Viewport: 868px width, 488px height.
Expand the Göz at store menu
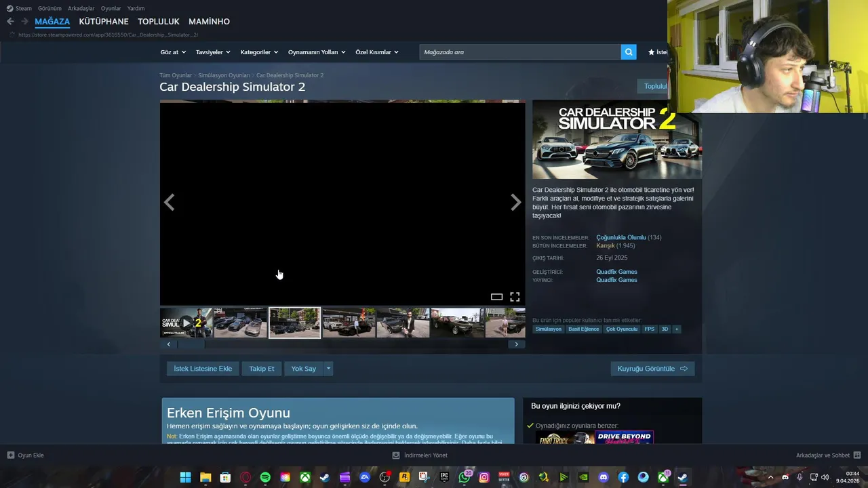point(173,52)
